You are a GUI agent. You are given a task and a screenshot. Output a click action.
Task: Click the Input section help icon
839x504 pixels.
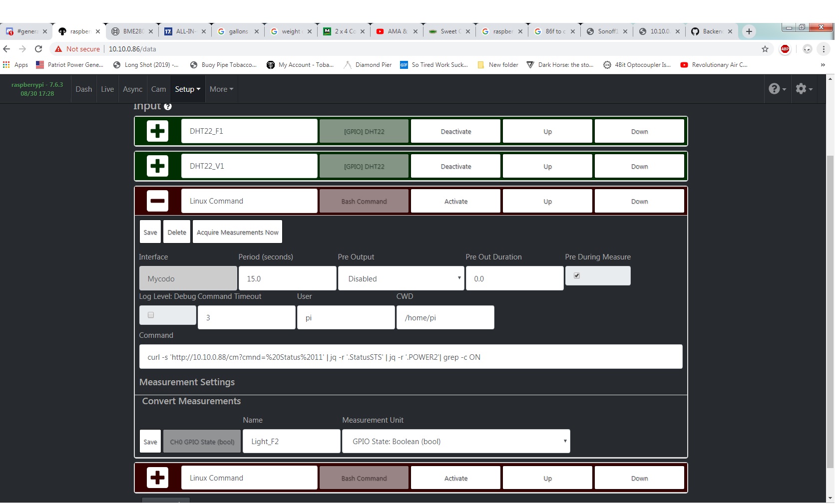pos(168,106)
